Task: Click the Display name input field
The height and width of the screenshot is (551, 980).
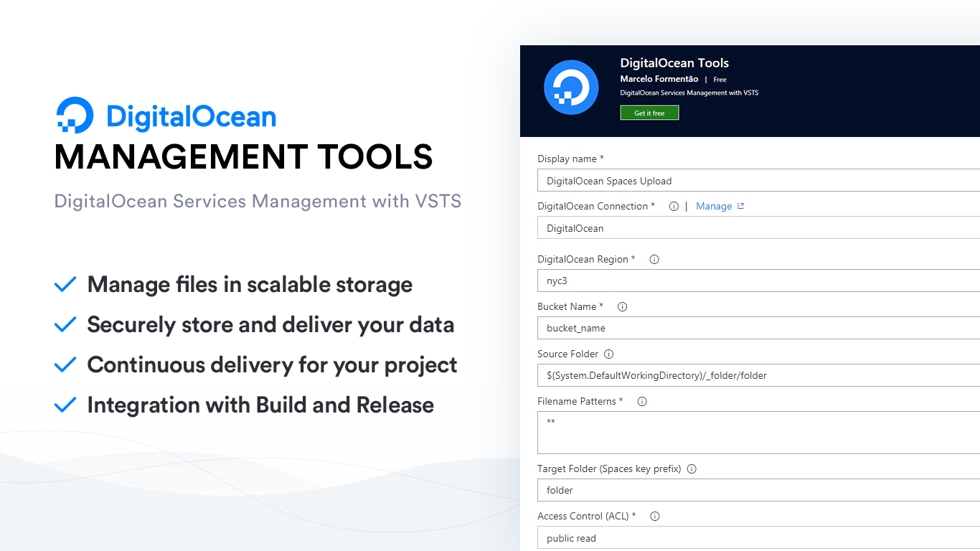Action: pyautogui.click(x=758, y=181)
